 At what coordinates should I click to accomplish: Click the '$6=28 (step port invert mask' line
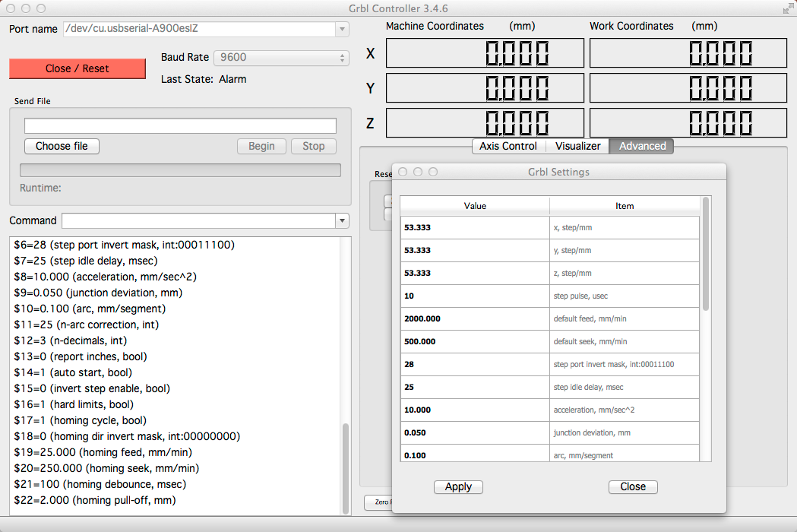(125, 245)
